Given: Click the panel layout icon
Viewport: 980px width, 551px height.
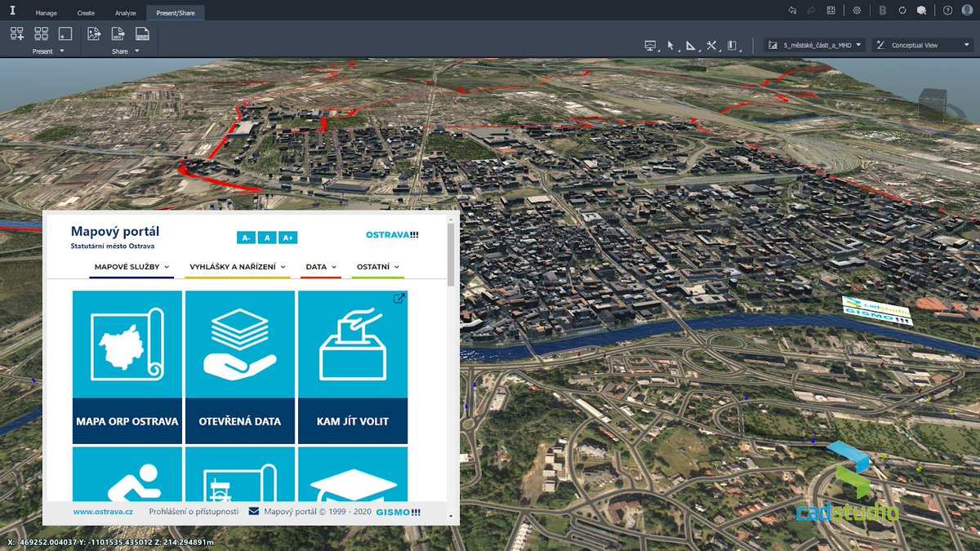Looking at the screenshot, I should (x=732, y=46).
